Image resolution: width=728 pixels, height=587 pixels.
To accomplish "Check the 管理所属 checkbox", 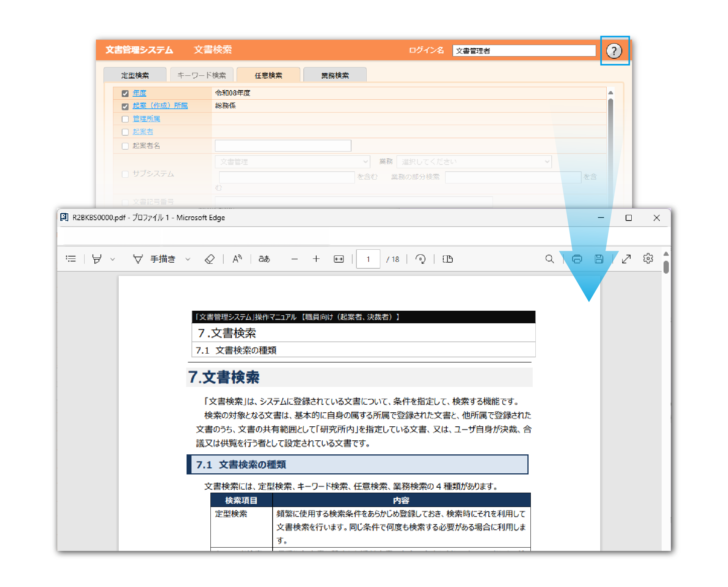I will (x=125, y=119).
